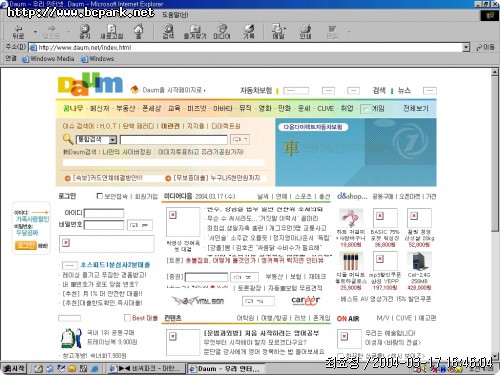This screenshot has height=375, width=500.
Task: Open the Windows 시작 Start button
Action: click(x=13, y=368)
